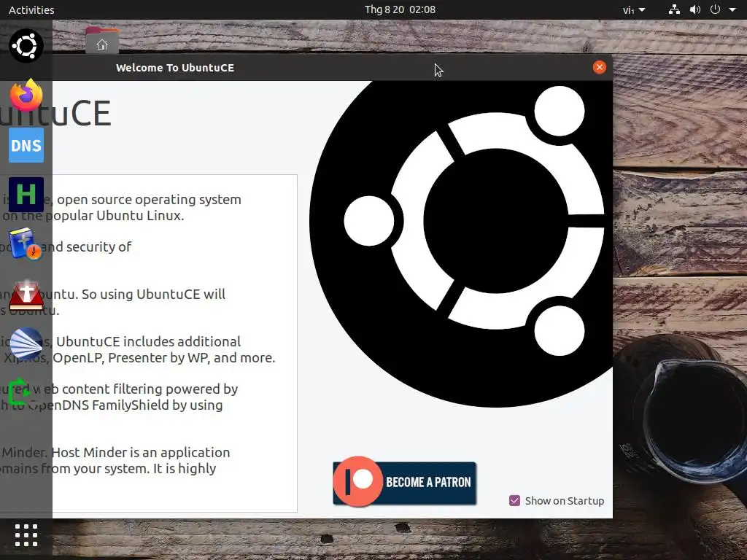747x560 pixels.
Task: Click the power icon in top bar
Action: coord(715,9)
